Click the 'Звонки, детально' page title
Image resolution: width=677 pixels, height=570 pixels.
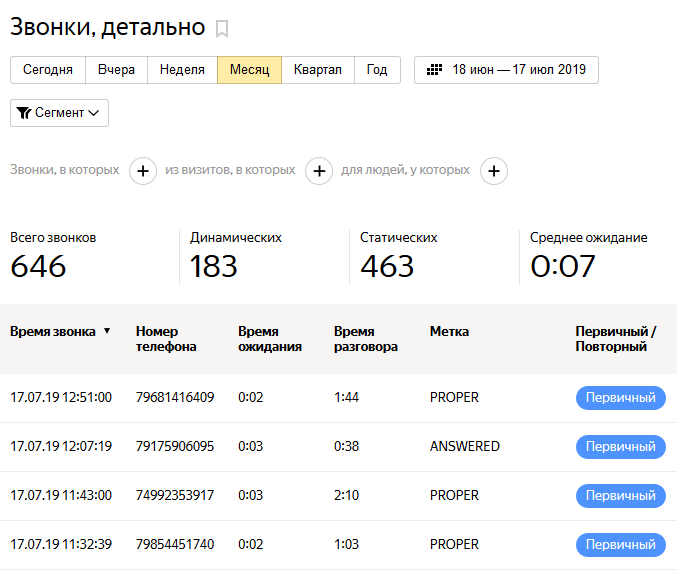(x=108, y=27)
